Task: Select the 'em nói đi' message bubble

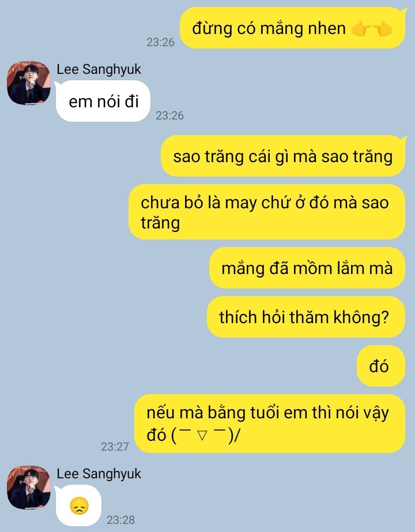Action: tap(103, 101)
